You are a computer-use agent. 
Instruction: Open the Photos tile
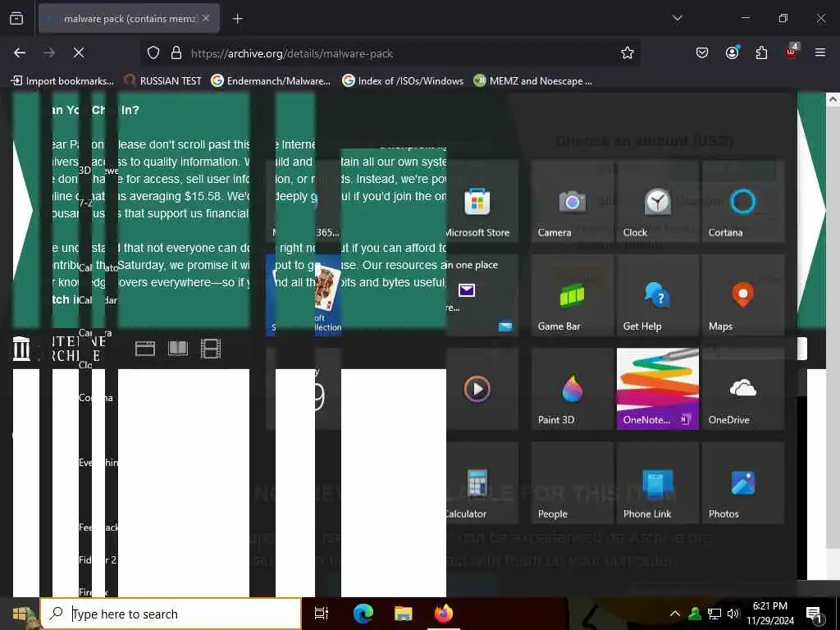pyautogui.click(x=743, y=482)
